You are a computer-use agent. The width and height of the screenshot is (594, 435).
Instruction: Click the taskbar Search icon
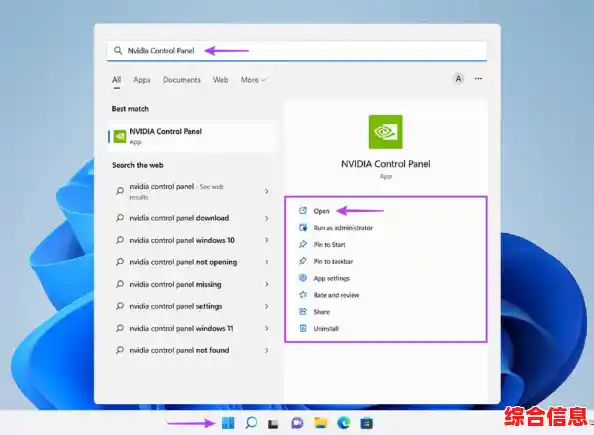[x=251, y=422]
